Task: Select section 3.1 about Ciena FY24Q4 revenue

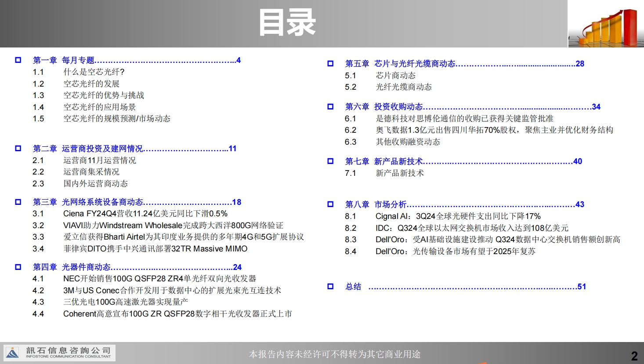Action: click(x=145, y=214)
